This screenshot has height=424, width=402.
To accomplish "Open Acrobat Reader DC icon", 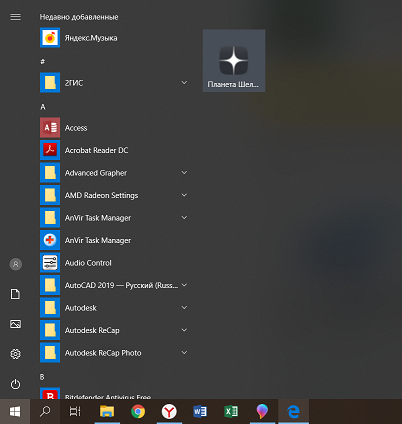I will (x=50, y=150).
